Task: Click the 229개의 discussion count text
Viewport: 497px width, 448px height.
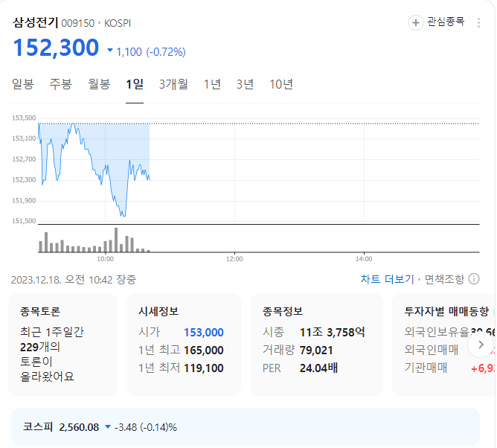Action: 40,347
